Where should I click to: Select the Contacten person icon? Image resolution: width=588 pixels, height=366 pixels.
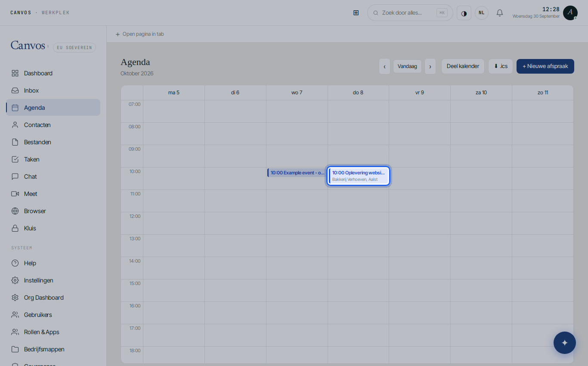(x=15, y=125)
